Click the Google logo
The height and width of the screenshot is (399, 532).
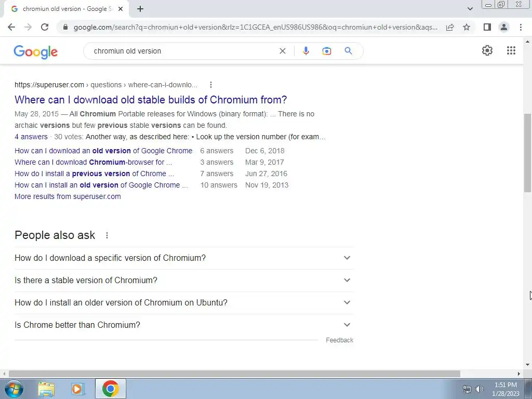(x=36, y=51)
